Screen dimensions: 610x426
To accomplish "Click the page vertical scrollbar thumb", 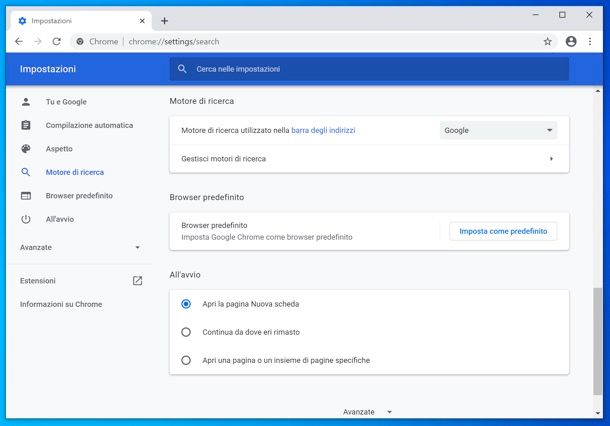I will tap(598, 341).
